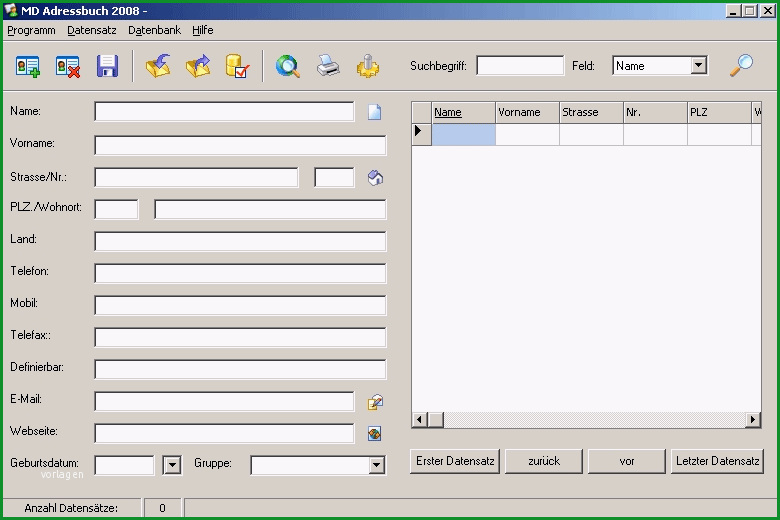Click the Letzter Datensatz button
This screenshot has width=780, height=520.
coord(717,461)
